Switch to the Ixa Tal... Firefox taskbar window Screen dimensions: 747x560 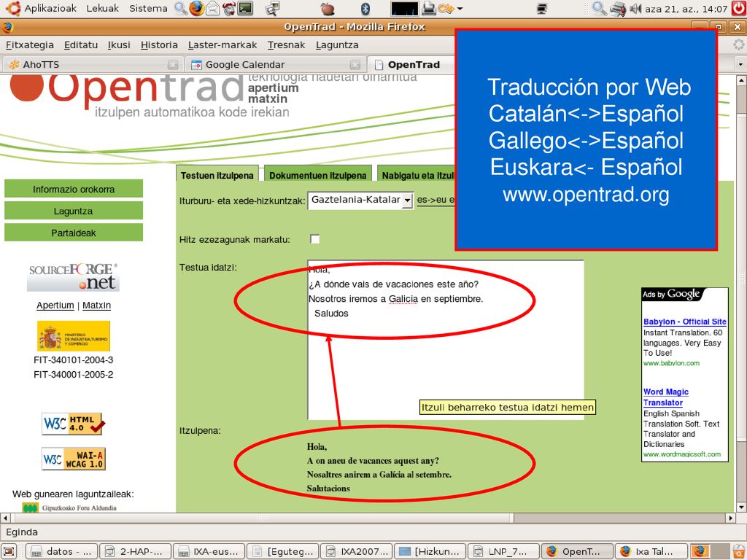(x=651, y=551)
